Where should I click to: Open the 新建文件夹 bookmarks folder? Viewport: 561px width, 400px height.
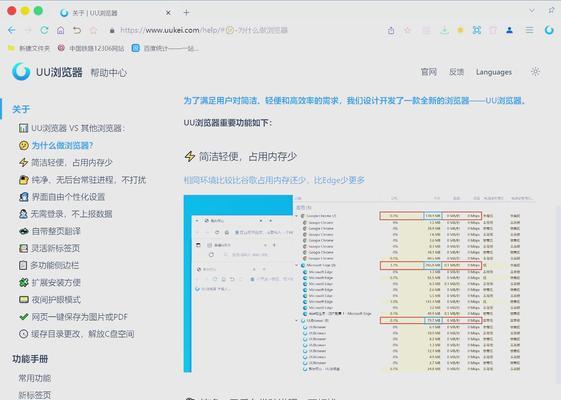29,48
